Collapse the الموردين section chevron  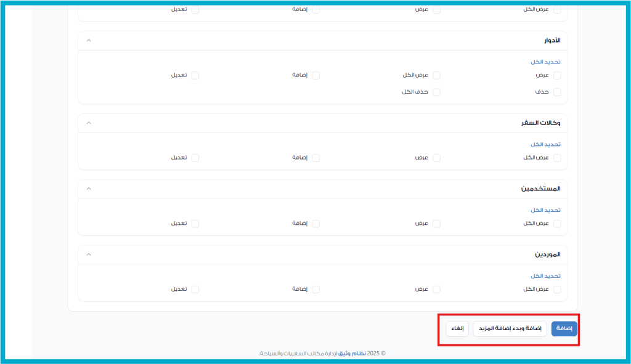[x=89, y=254]
